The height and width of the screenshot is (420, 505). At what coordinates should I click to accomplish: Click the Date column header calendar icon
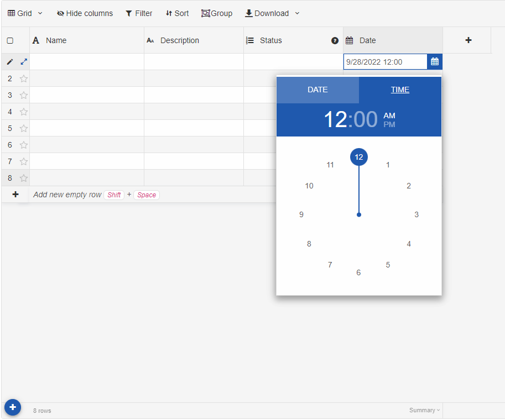(x=349, y=40)
